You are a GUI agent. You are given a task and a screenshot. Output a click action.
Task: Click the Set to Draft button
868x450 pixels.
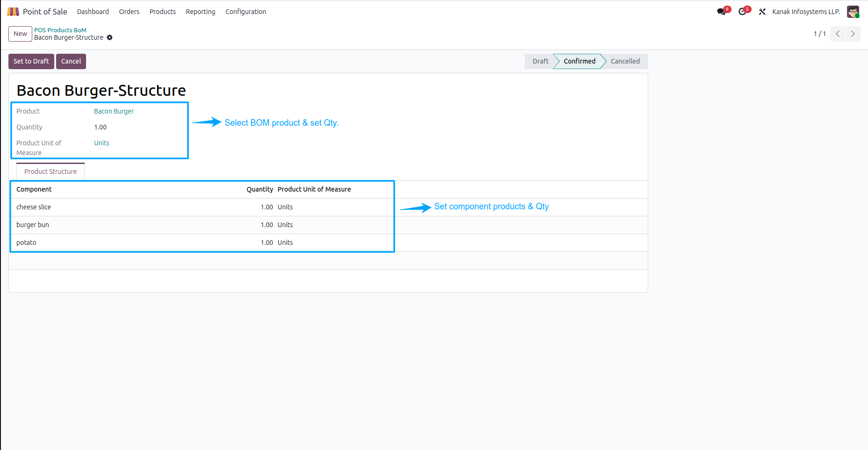click(x=31, y=61)
